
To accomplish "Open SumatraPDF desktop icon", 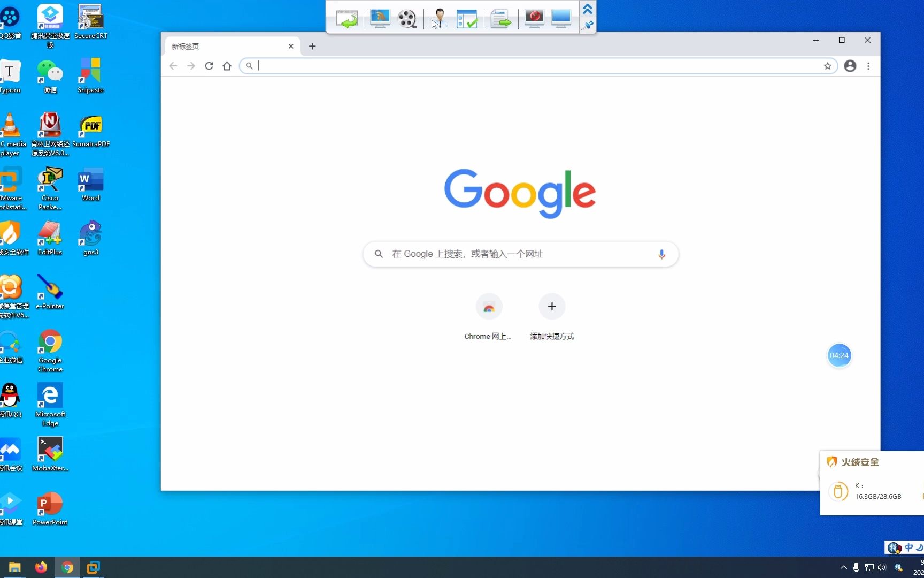I will pos(91,131).
